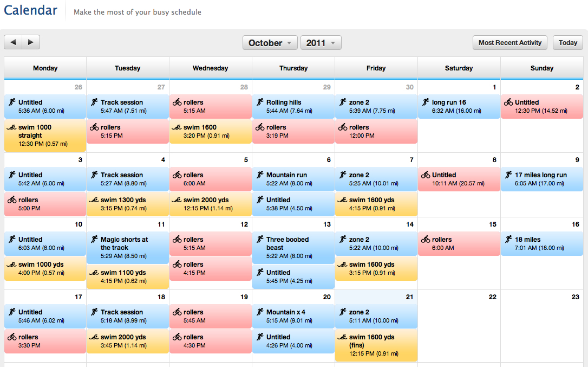The height and width of the screenshot is (367, 588).
Task: Click the run icon on Mountain x 4
Action: point(260,312)
